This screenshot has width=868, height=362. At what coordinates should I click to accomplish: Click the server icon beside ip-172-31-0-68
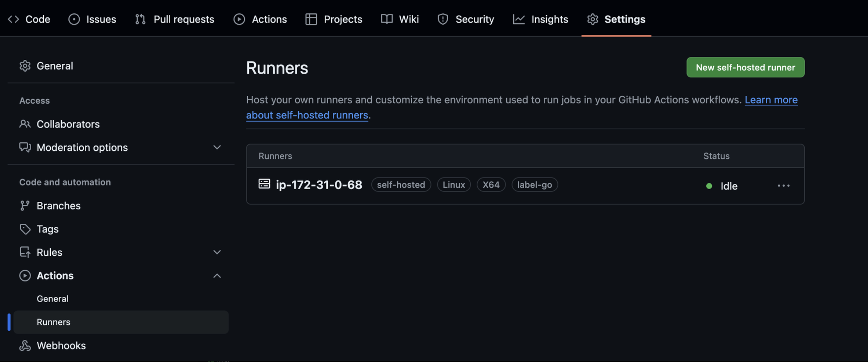(264, 184)
